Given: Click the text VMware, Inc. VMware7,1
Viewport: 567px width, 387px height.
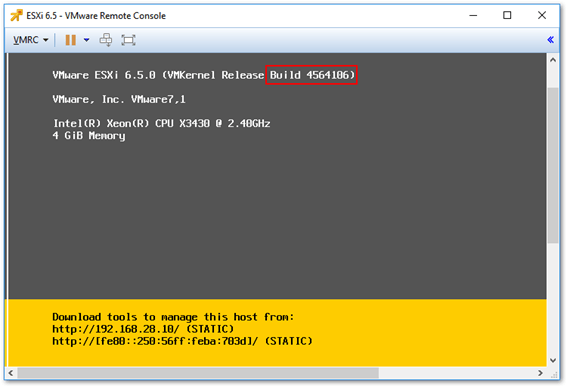Looking at the screenshot, I should pos(119,99).
